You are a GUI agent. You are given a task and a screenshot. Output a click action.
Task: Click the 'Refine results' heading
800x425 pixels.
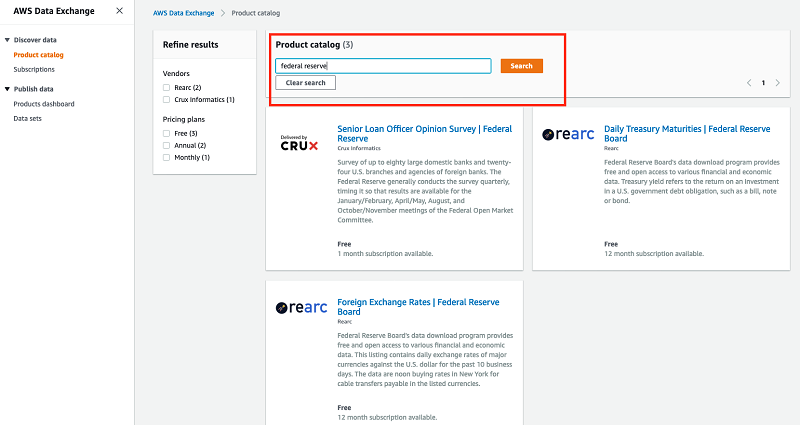pyautogui.click(x=190, y=45)
